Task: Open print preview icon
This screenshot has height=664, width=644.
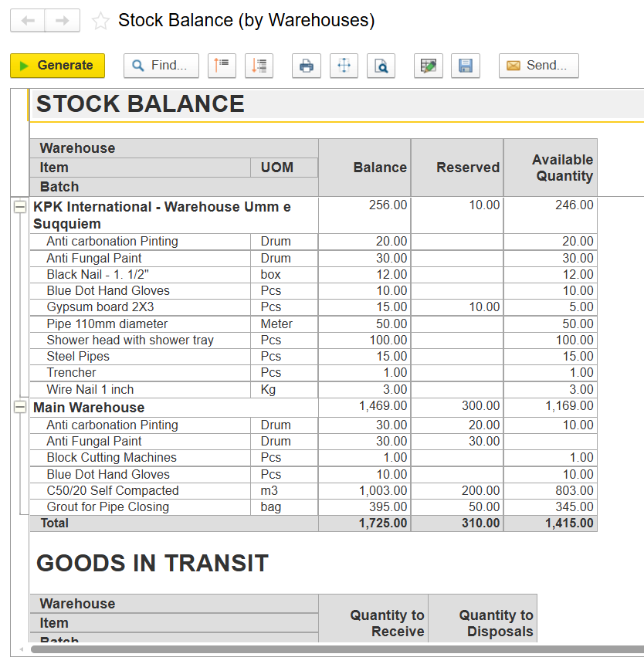Action: [381, 66]
